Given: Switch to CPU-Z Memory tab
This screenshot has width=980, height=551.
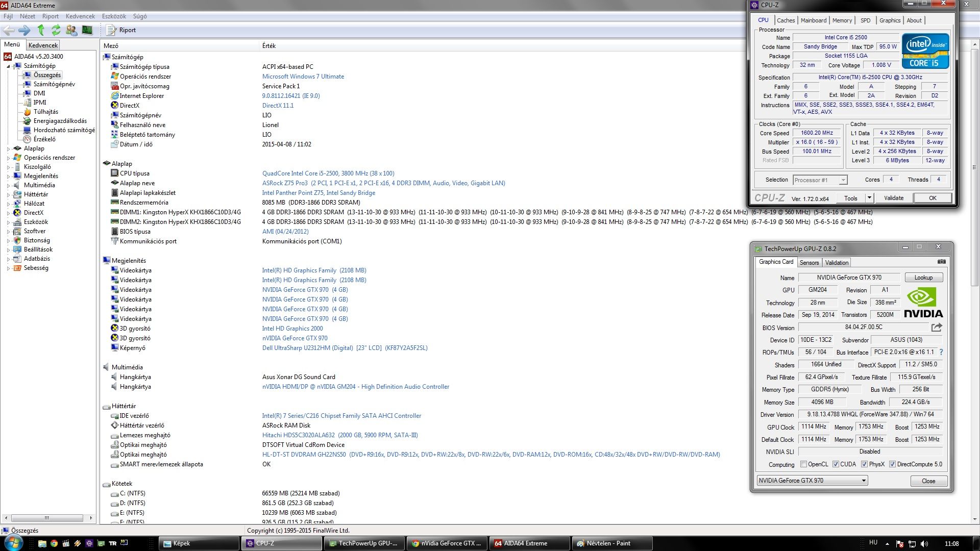Looking at the screenshot, I should point(842,20).
